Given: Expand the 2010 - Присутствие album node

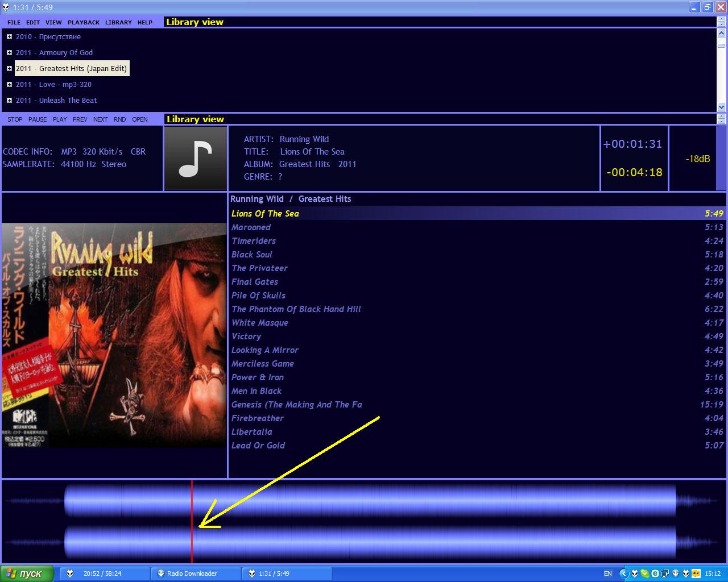Looking at the screenshot, I should click(x=9, y=37).
